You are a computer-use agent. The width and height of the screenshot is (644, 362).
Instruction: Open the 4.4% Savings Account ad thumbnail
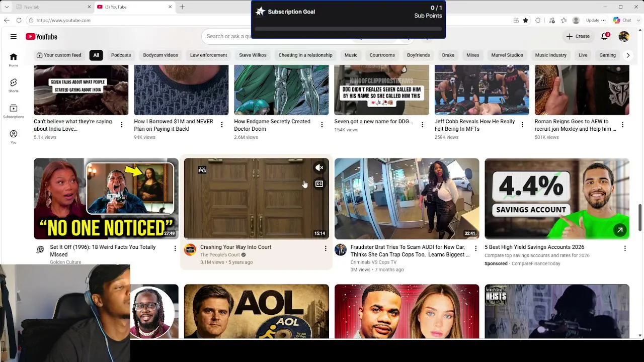coord(557,199)
